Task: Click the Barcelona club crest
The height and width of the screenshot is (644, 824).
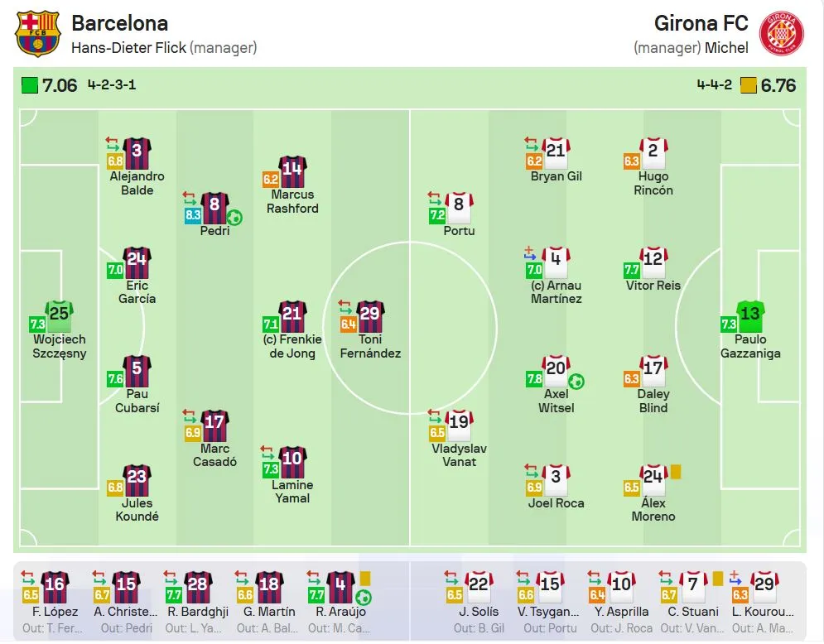Action: click(38, 33)
